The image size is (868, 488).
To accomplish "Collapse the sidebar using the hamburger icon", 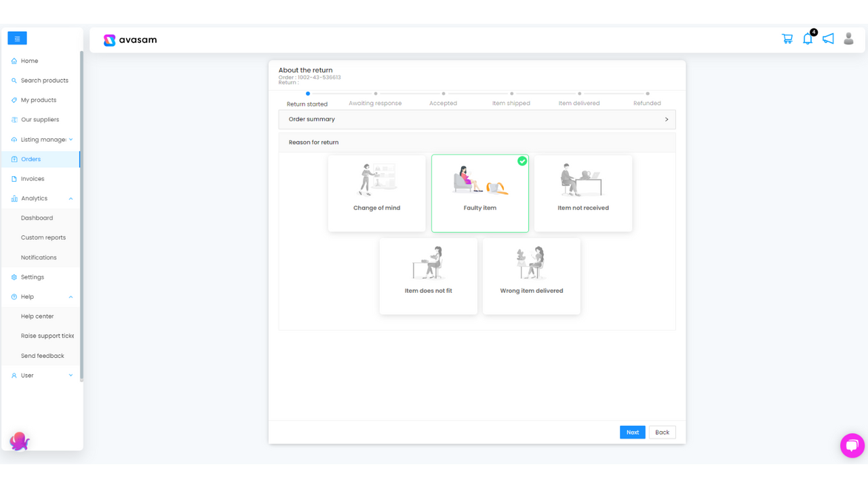I will (x=17, y=38).
